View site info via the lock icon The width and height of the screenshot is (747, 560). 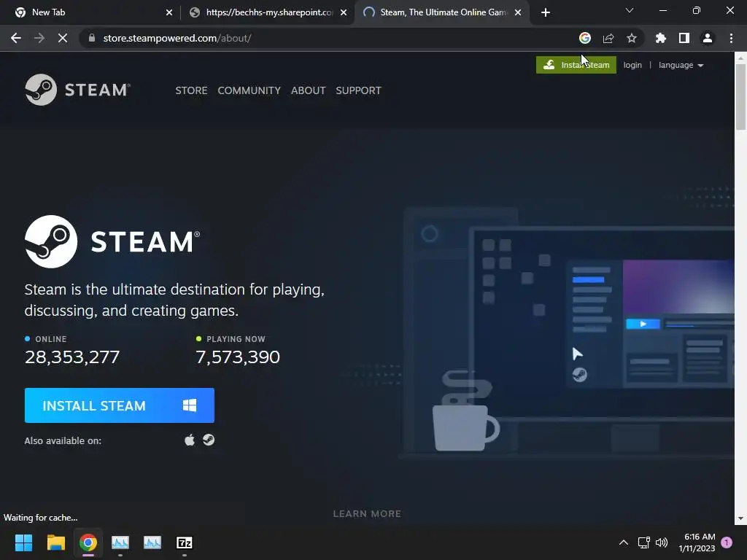tap(92, 38)
